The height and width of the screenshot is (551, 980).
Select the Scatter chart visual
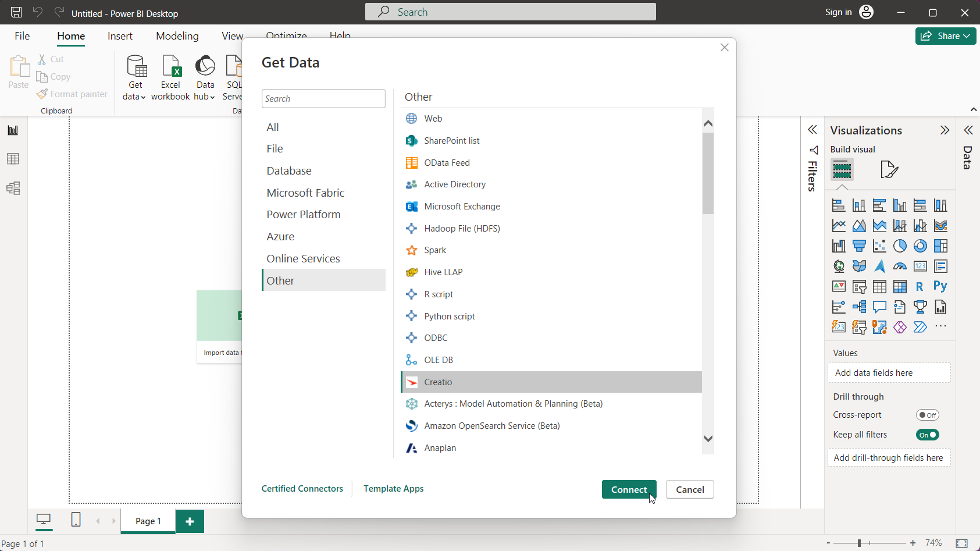click(879, 246)
